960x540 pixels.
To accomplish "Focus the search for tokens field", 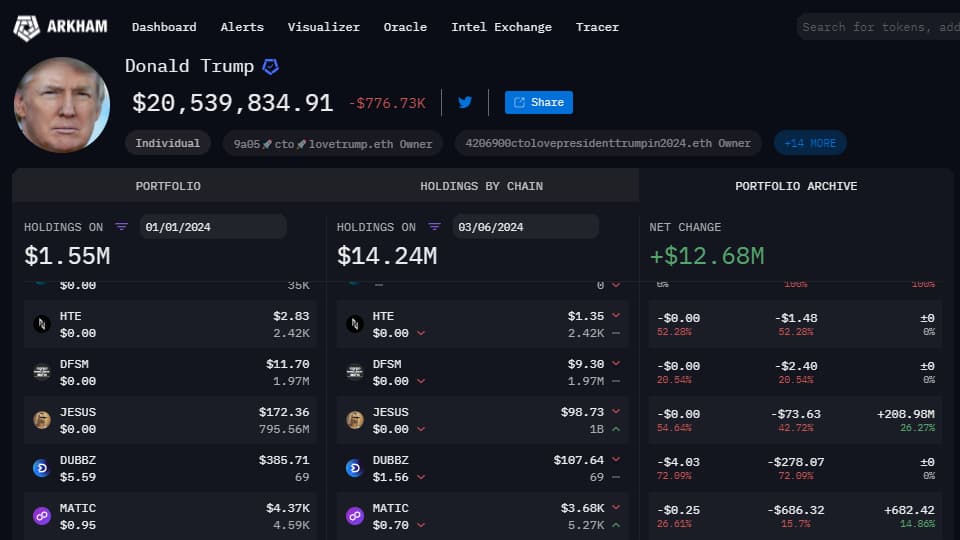I will coord(878,27).
